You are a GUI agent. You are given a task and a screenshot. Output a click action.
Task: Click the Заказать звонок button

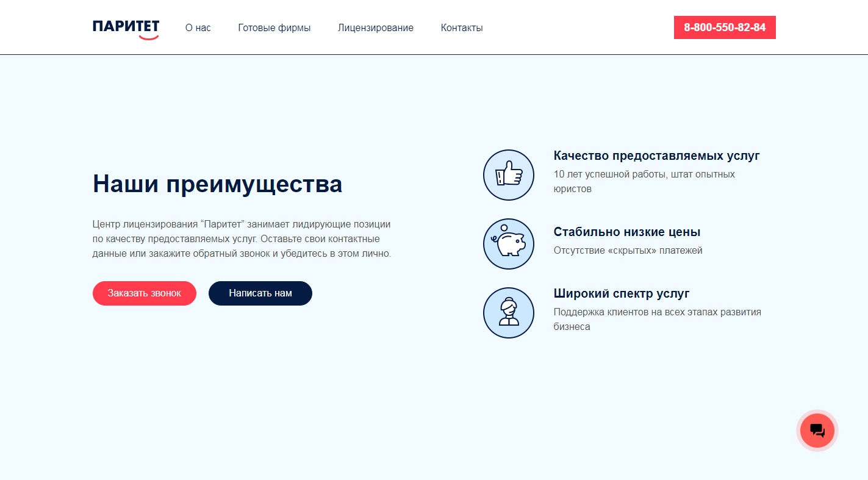tap(145, 293)
